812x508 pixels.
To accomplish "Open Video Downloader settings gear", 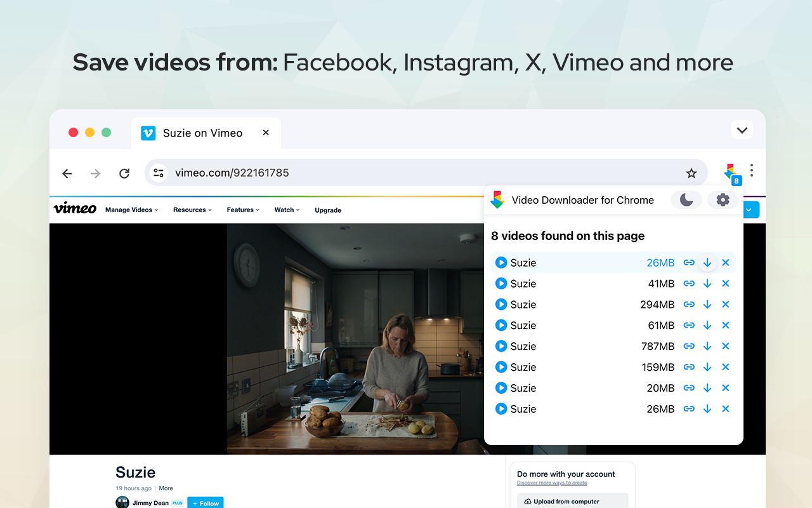I will pyautogui.click(x=723, y=200).
